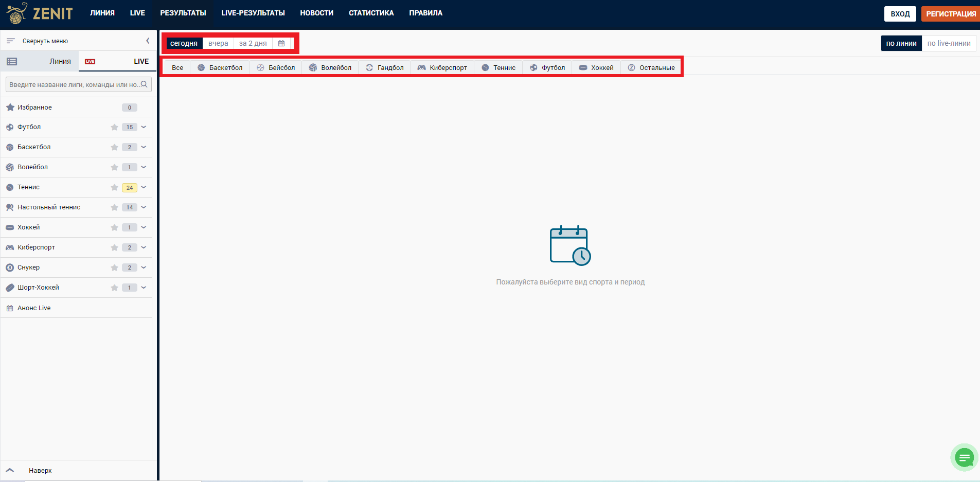Add Футбол to favorites with star
This screenshot has height=482, width=980.
click(x=114, y=127)
